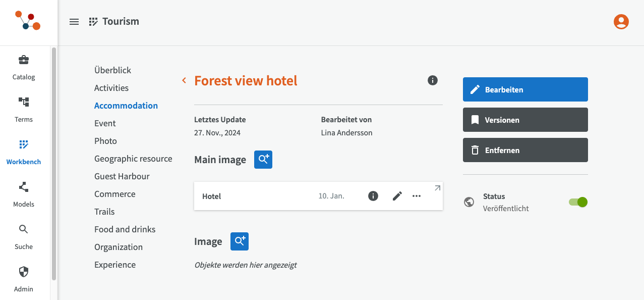Click info icon beside Forest view hotel title

pos(433,80)
